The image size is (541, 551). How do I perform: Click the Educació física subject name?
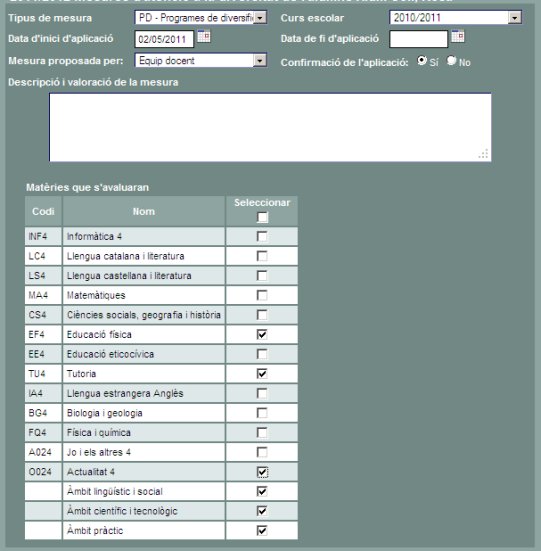point(99,335)
